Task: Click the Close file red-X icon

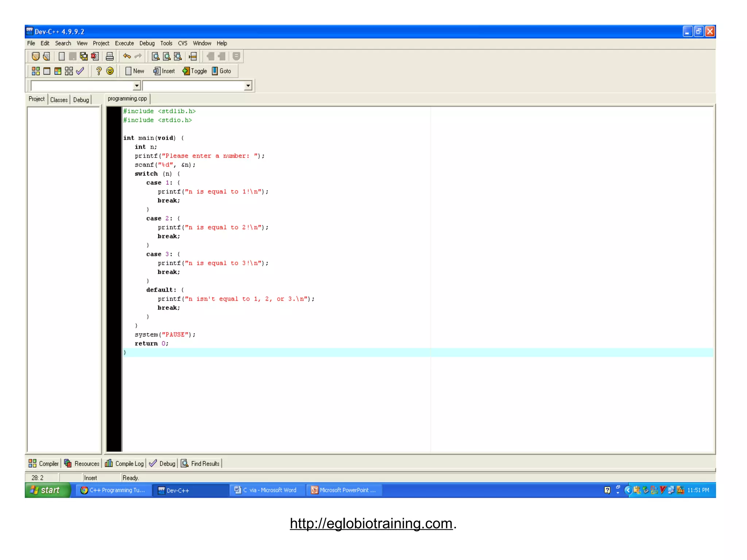Action: (x=95, y=56)
